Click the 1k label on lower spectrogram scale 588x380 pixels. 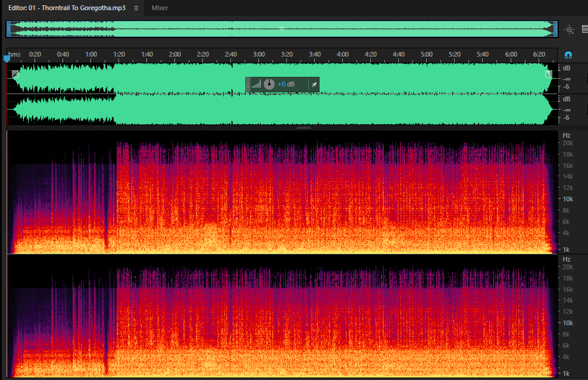[x=566, y=373]
